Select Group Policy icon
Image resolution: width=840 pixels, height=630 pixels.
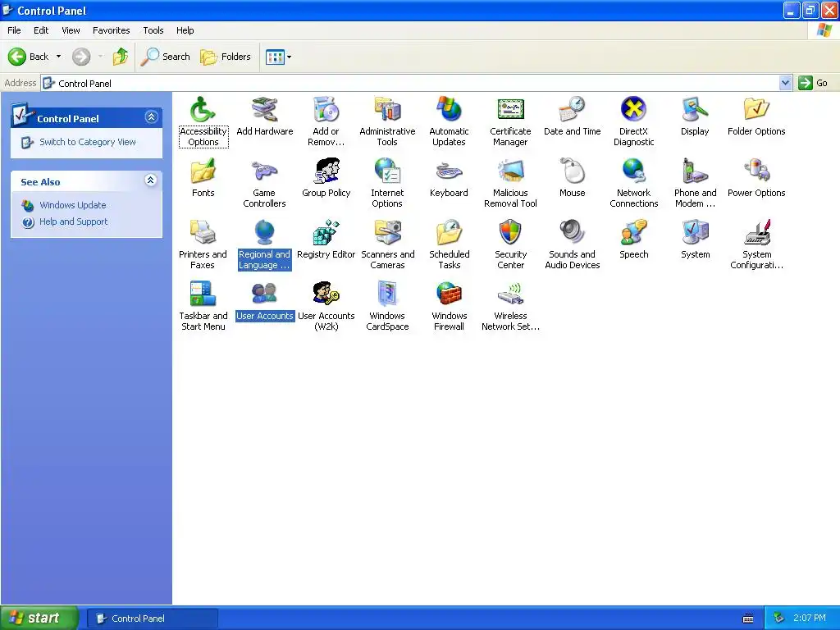tap(326, 171)
